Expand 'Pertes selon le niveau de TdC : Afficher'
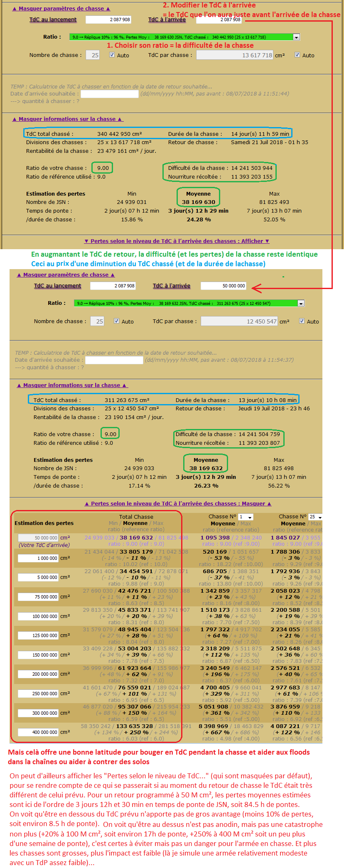Screen dimensions: 344x868 [177, 241]
